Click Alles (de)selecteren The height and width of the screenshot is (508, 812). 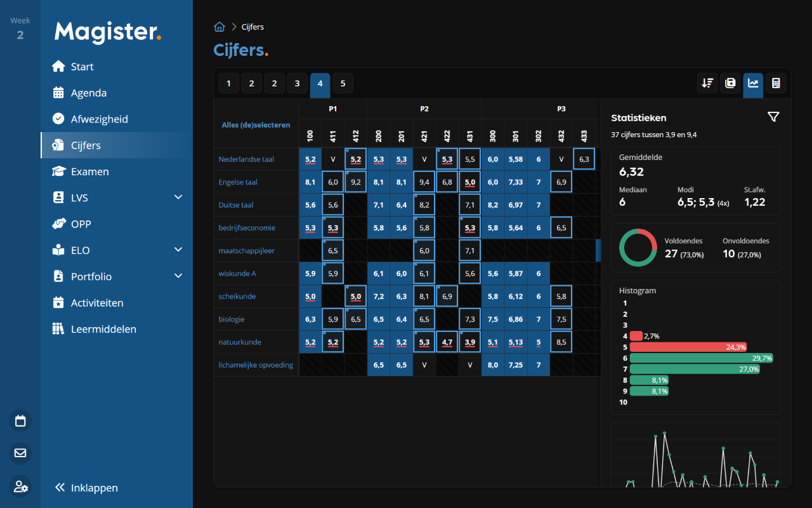tap(256, 125)
